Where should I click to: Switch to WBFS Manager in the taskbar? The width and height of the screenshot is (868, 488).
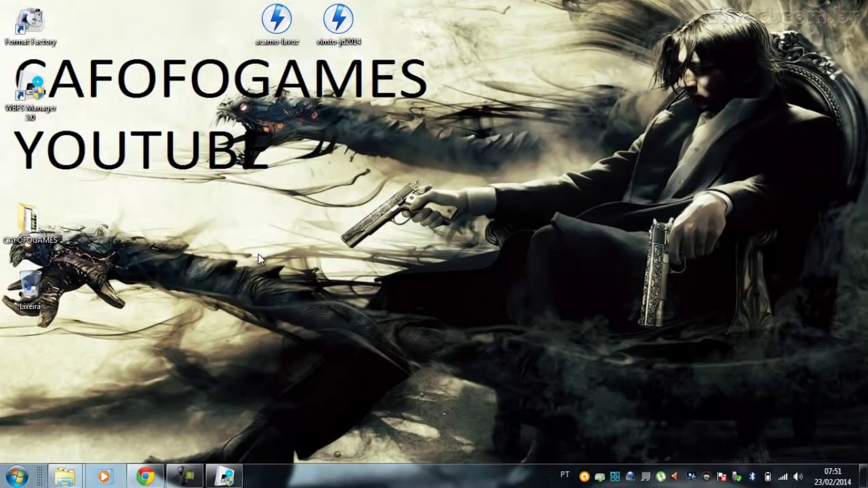click(224, 476)
